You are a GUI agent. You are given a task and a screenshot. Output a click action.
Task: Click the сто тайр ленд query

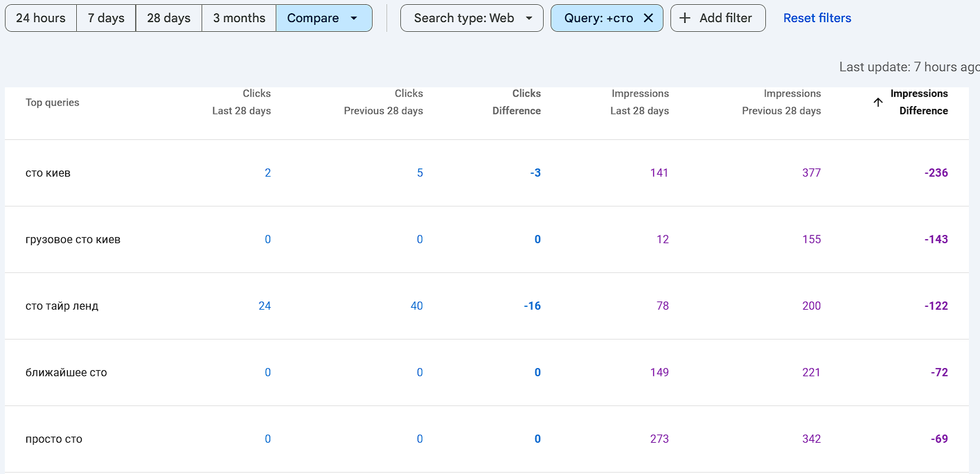[x=62, y=306]
